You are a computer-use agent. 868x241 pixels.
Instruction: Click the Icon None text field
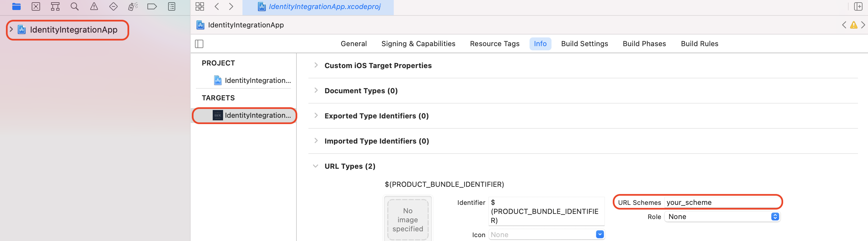click(542, 235)
